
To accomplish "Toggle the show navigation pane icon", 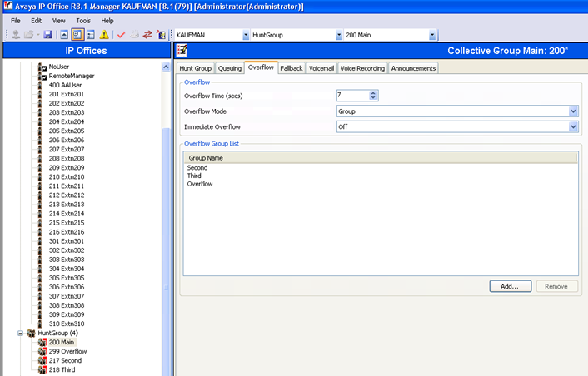I will click(77, 35).
